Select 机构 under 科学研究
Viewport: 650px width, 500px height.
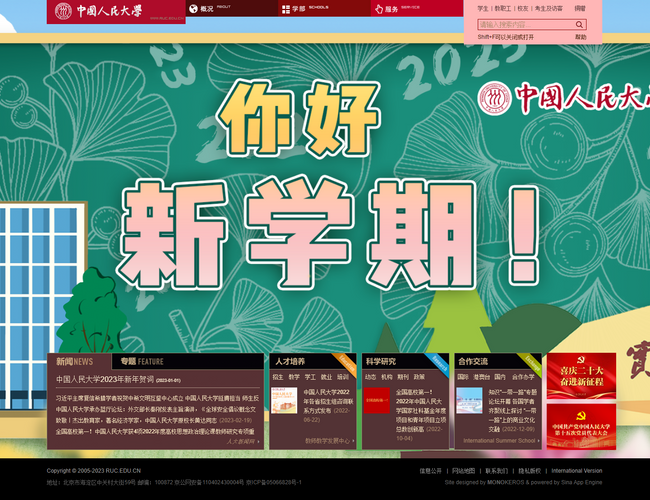[x=387, y=377]
